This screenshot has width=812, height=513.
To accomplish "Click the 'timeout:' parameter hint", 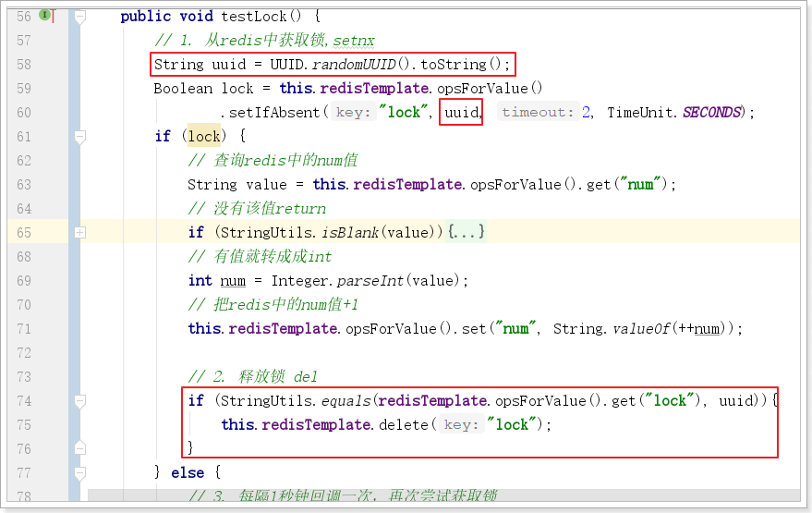I will coord(538,113).
